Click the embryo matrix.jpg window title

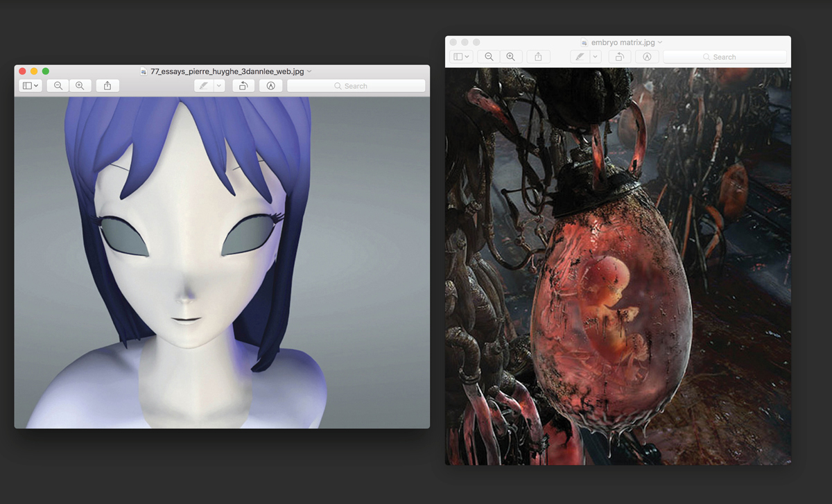(623, 42)
